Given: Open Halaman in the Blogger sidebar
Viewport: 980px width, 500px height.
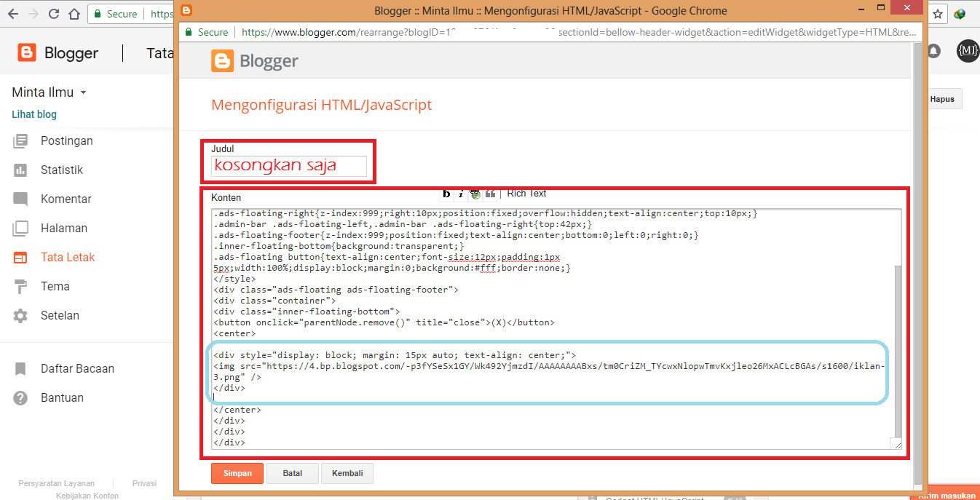Looking at the screenshot, I should [64, 228].
